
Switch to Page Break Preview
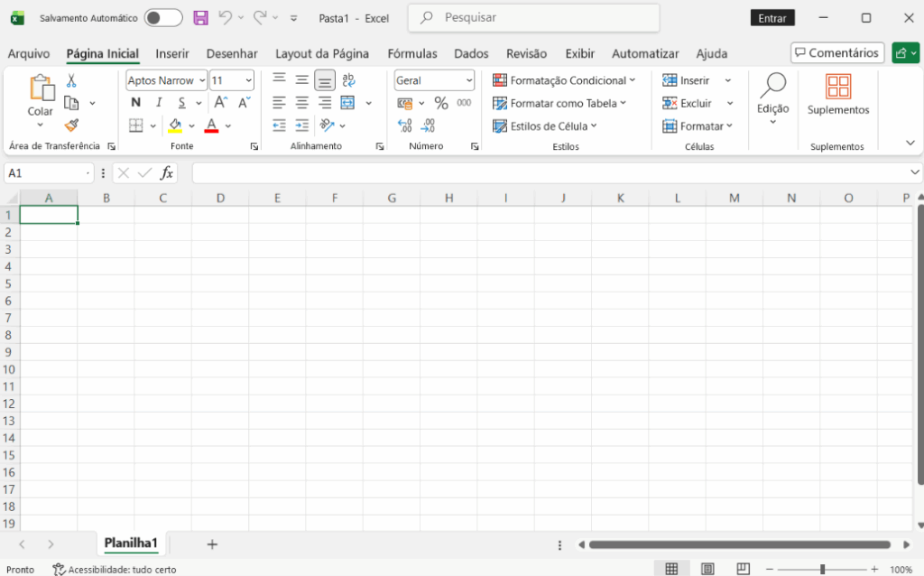tap(744, 569)
